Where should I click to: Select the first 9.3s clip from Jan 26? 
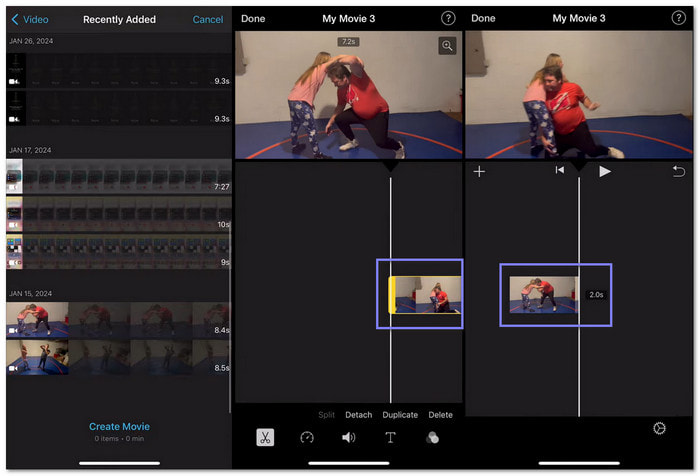[119, 70]
